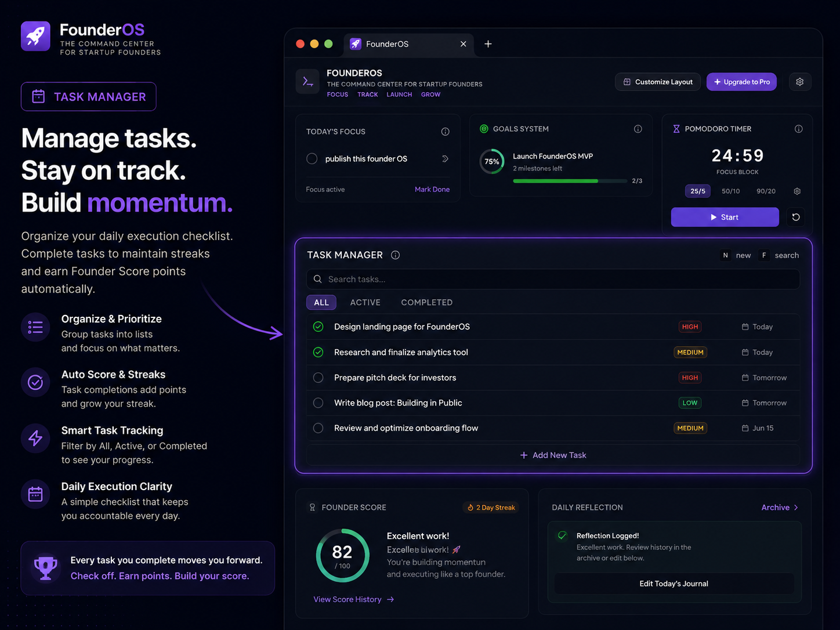Click the F search shortcut key
Image resolution: width=840 pixels, height=630 pixels.
click(x=764, y=255)
